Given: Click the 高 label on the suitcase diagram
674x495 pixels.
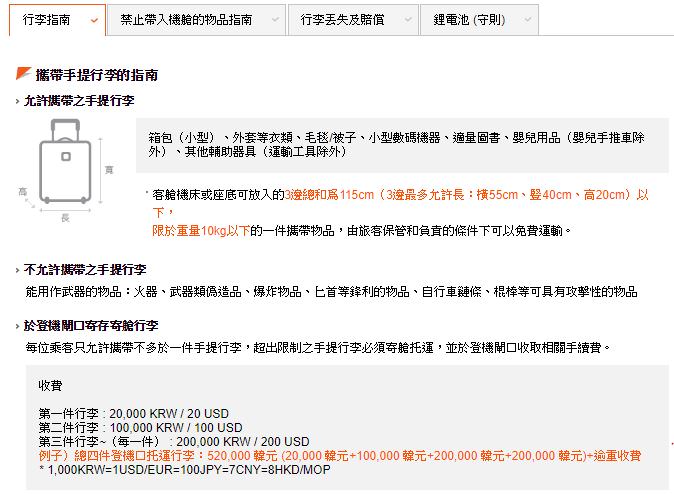Looking at the screenshot, I should pyautogui.click(x=23, y=191).
